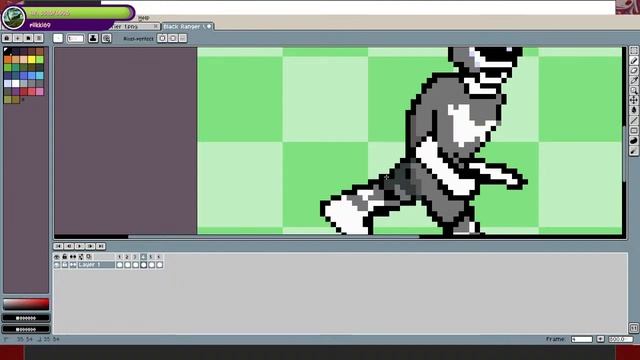This screenshot has height=360, width=640.
Task: Click the palette lock icon button
Action: pos(7,38)
